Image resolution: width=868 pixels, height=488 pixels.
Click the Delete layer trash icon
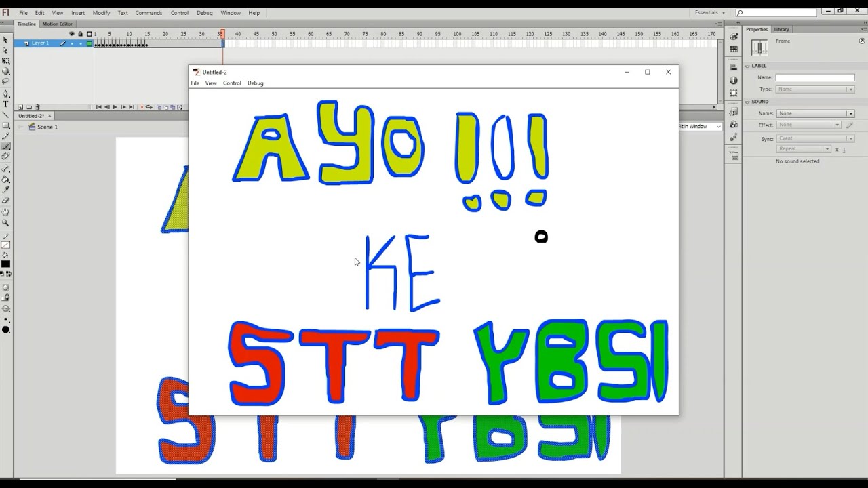click(x=37, y=107)
